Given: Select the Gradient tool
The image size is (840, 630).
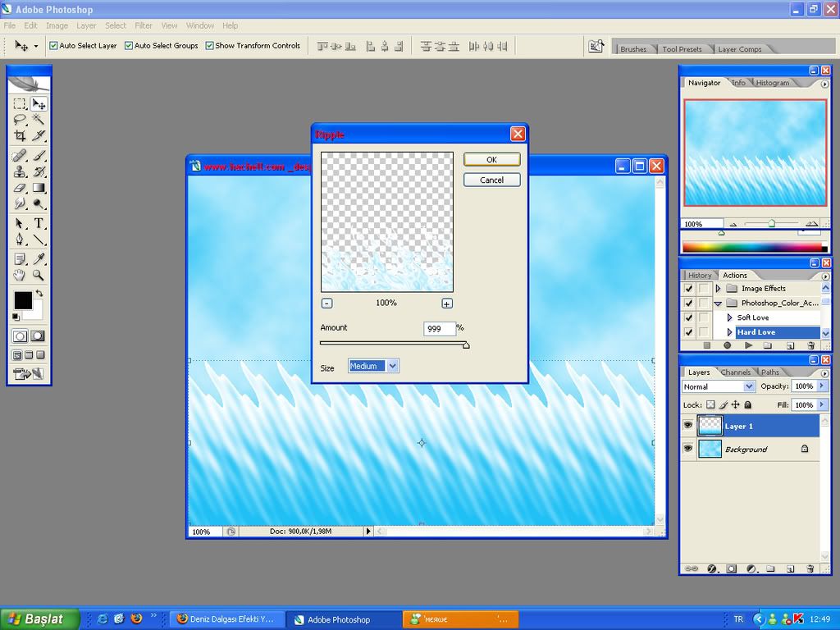Looking at the screenshot, I should [x=39, y=188].
